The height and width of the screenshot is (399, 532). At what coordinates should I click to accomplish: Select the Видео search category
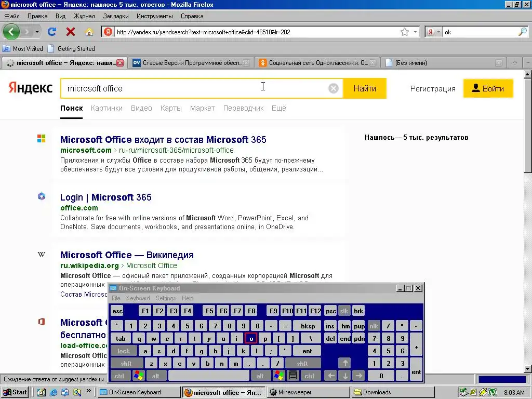pyautogui.click(x=141, y=108)
